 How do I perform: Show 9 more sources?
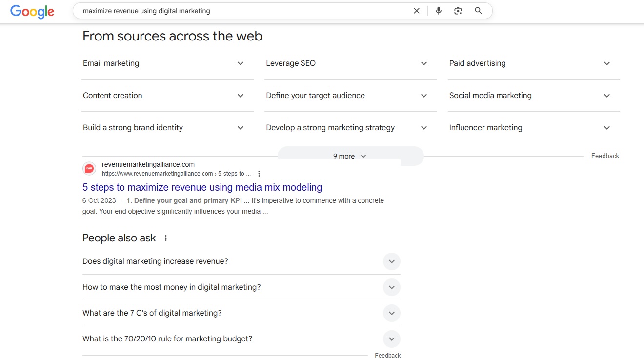pos(350,156)
